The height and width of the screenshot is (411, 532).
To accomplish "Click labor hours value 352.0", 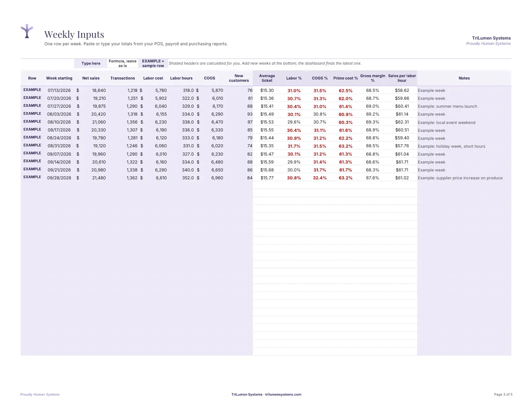I will 187,178.
